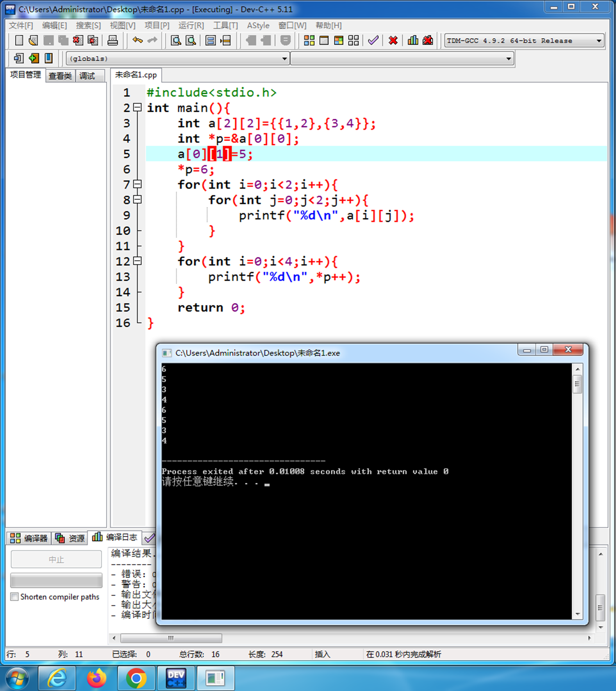Open the 窗口[W] menu

pyautogui.click(x=292, y=25)
